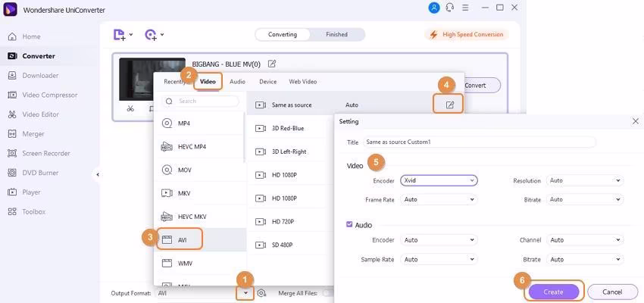The image size is (644, 303).
Task: Open the audio Channel dropdown
Action: point(585,240)
